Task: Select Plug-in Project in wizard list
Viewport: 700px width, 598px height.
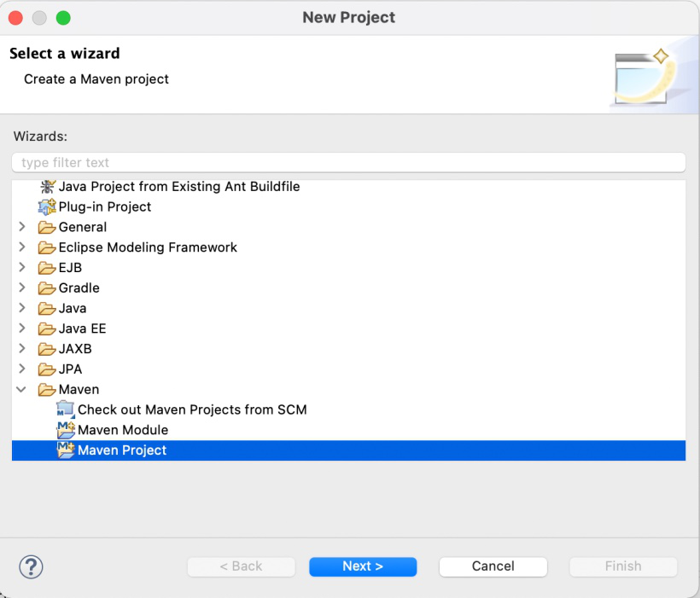Action: 104,206
